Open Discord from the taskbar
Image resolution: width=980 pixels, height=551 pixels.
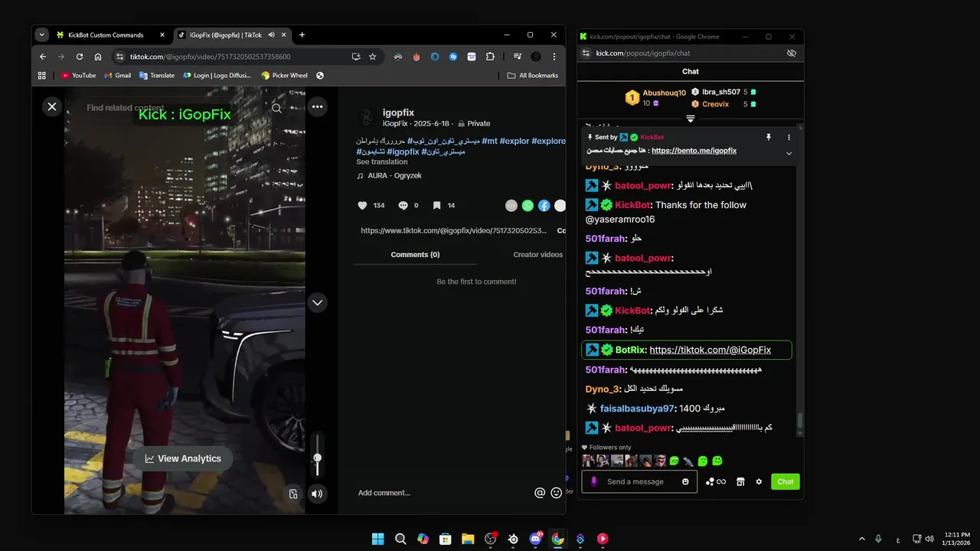pyautogui.click(x=535, y=539)
